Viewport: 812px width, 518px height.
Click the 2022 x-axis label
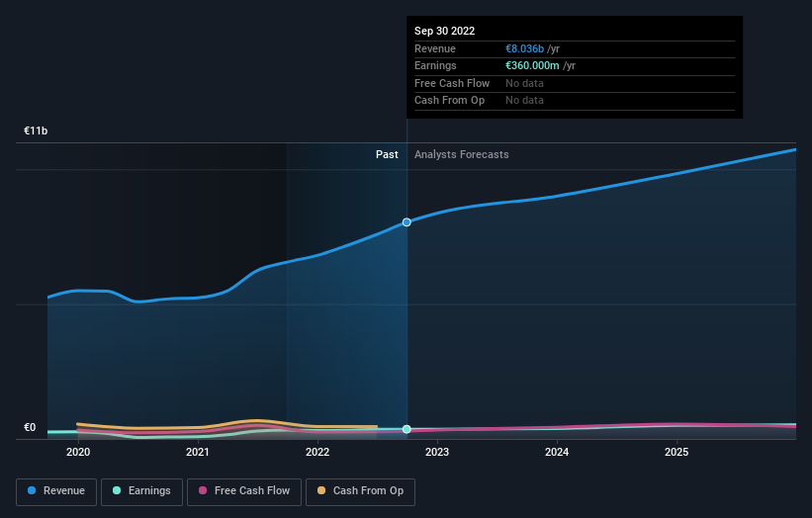click(317, 452)
